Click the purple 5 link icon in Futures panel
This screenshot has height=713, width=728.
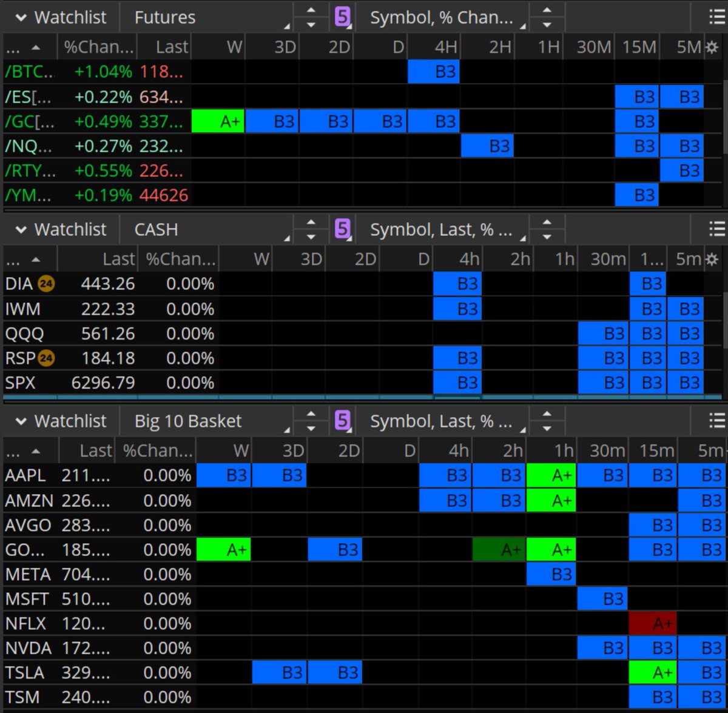pyautogui.click(x=343, y=17)
